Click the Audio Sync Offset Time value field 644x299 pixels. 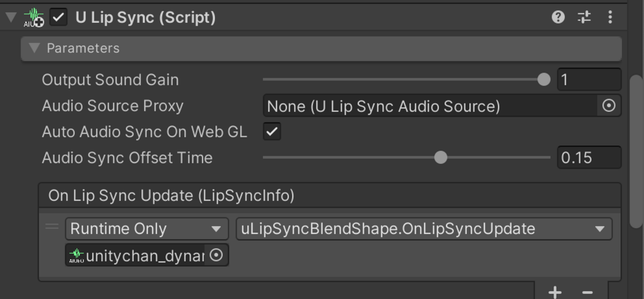tap(589, 158)
